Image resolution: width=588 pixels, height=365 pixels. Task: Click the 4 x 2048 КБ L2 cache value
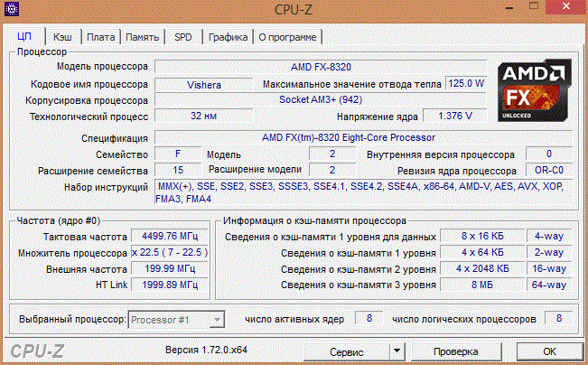(482, 268)
